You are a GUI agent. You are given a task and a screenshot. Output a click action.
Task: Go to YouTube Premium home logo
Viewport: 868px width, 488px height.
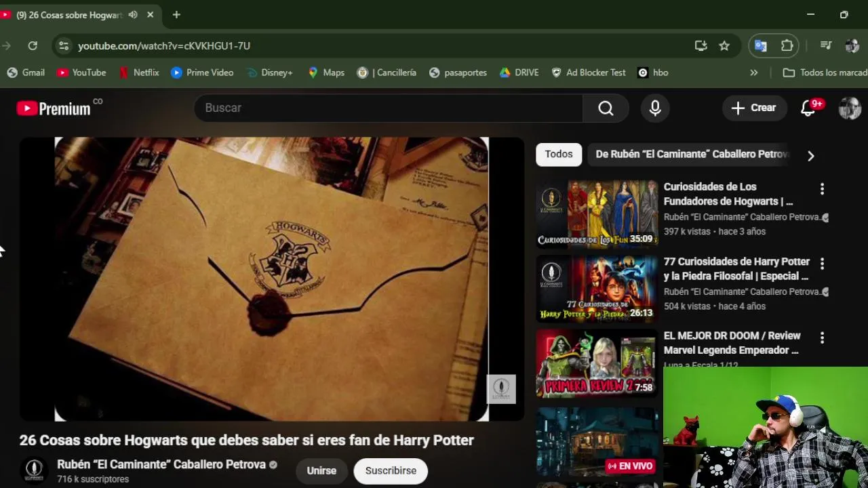(54, 108)
